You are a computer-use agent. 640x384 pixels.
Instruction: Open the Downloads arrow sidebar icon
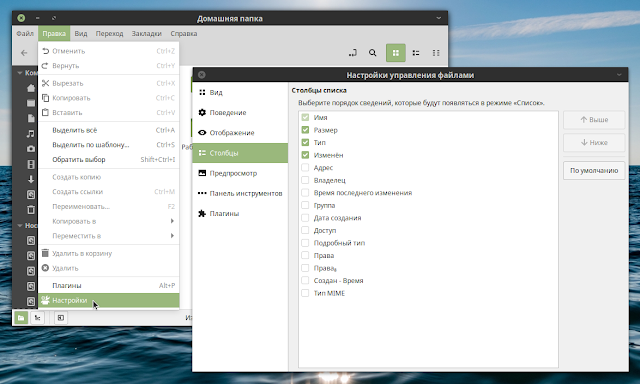tap(31, 179)
